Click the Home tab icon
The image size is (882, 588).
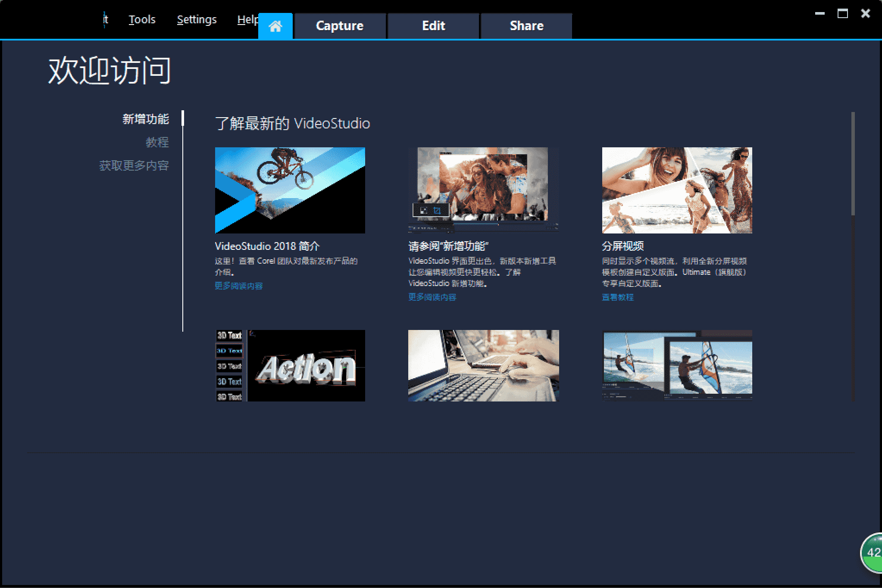[x=275, y=26]
